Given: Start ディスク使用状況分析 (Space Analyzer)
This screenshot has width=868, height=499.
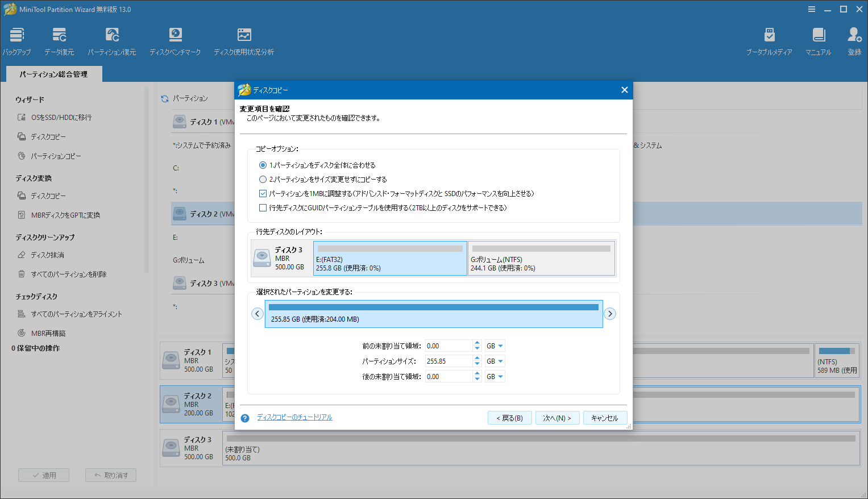Looking at the screenshot, I should (x=244, y=40).
